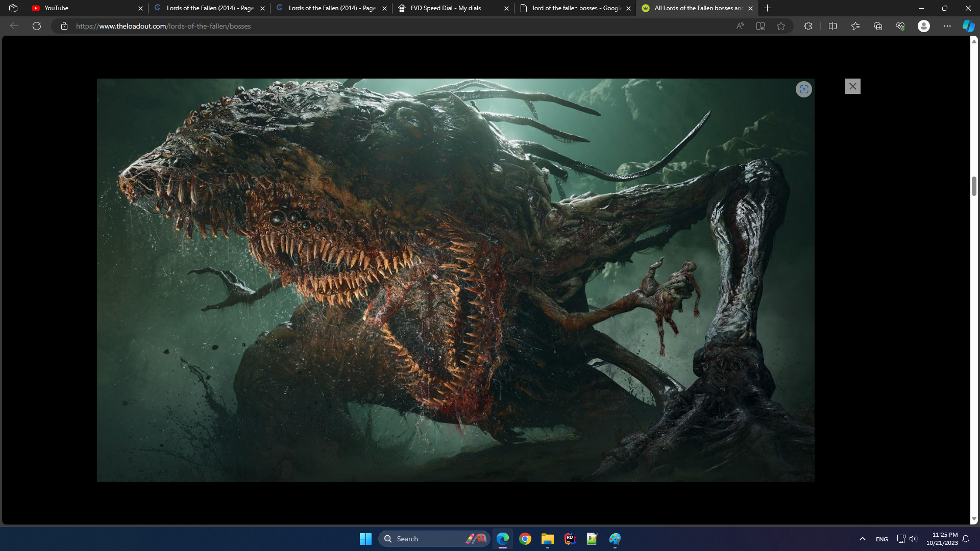Open Tab actions menu icon
980x551 pixels.
pos(13,8)
